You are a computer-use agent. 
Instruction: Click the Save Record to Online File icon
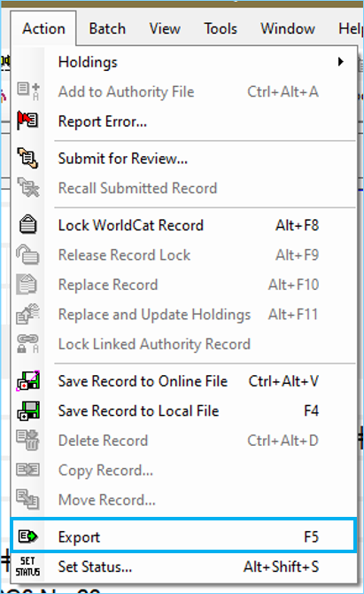point(27,380)
